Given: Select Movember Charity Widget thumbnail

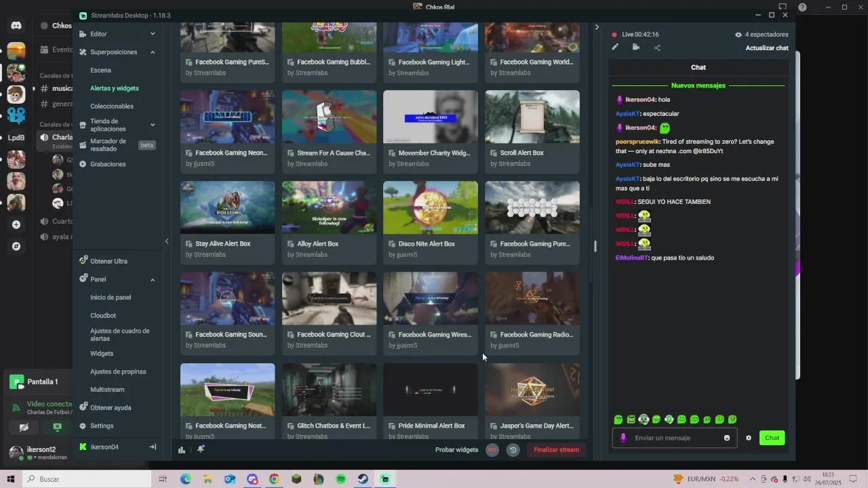Looking at the screenshot, I should pos(431,117).
